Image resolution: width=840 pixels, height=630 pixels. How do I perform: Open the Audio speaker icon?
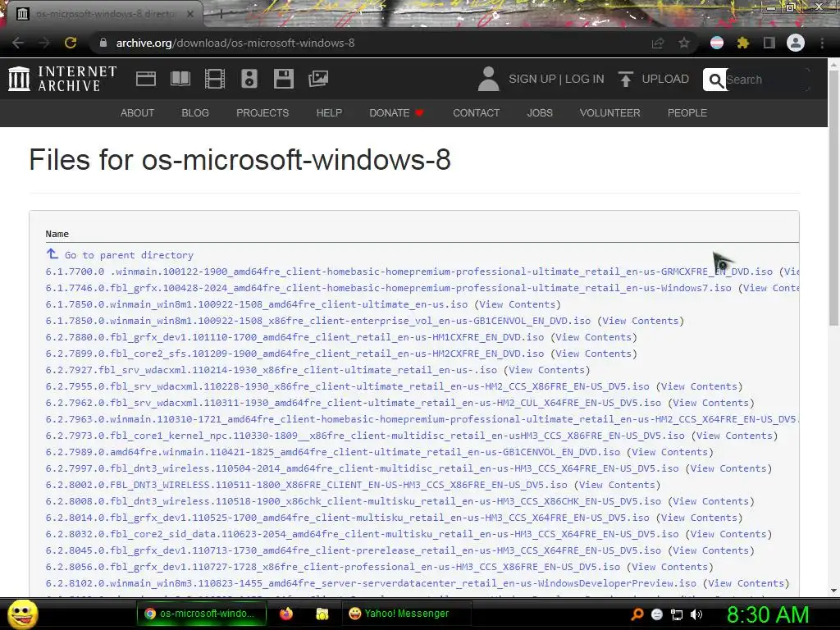tap(249, 79)
